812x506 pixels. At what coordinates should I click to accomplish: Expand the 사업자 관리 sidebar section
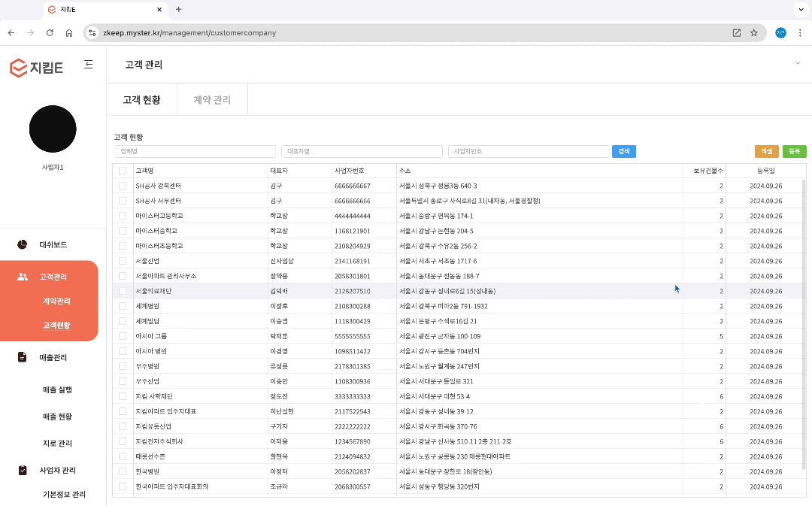click(x=57, y=470)
